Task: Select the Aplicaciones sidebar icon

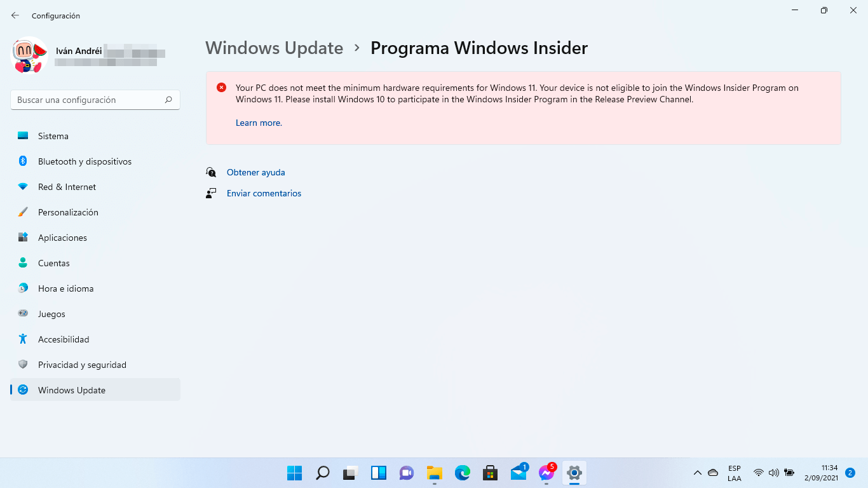Action: (x=23, y=238)
